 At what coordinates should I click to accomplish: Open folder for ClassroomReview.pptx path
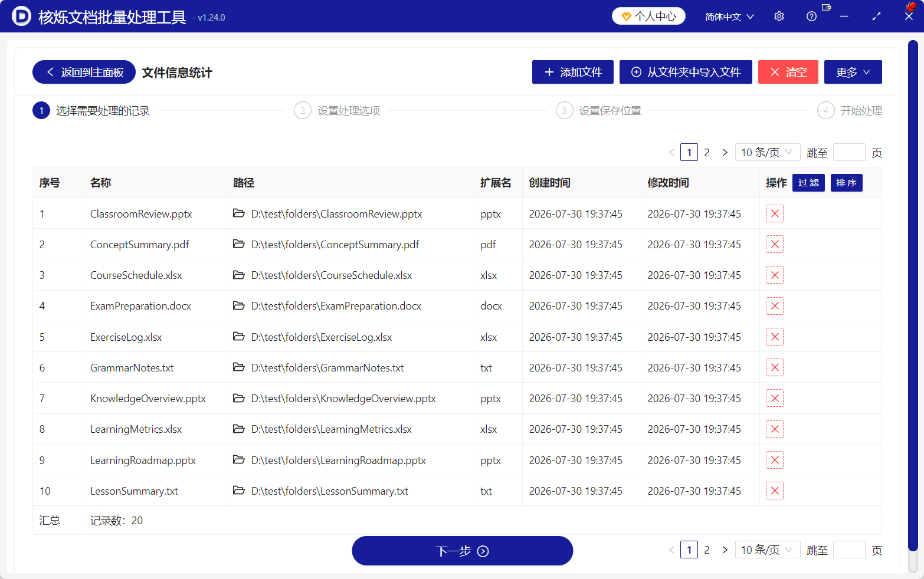tap(239, 213)
